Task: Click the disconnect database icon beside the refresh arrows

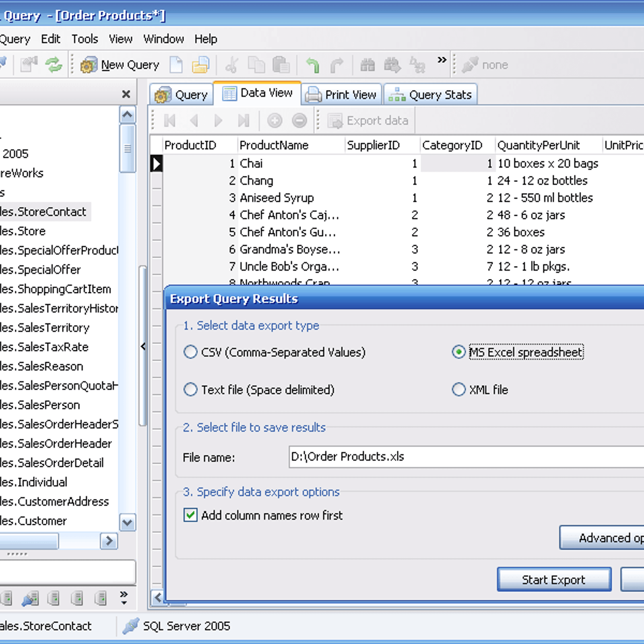Action: [29, 65]
